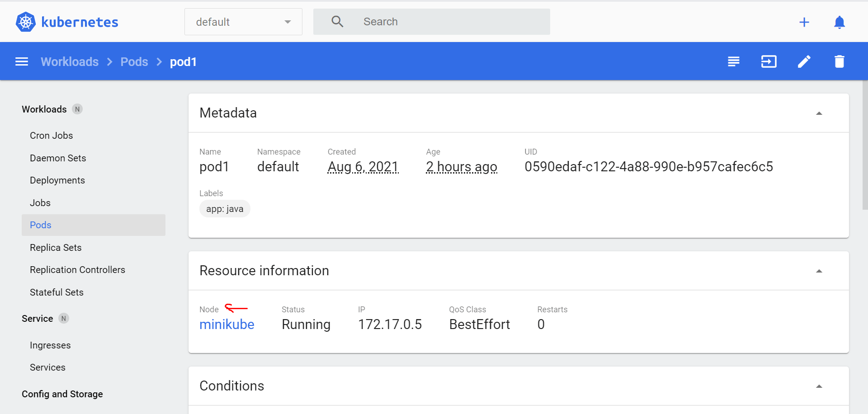This screenshot has width=868, height=414.
Task: Select Deployments in the sidebar
Action: pyautogui.click(x=57, y=180)
